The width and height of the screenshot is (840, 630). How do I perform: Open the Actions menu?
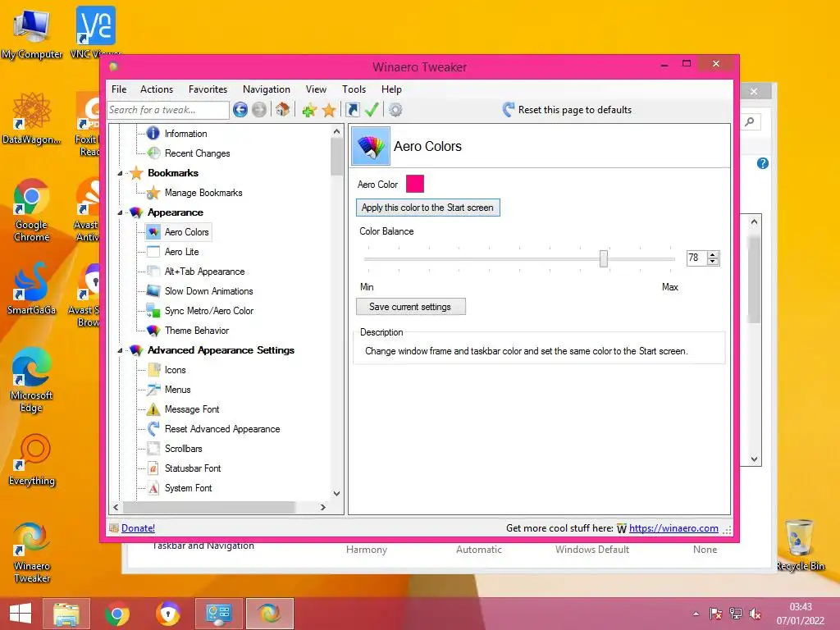157,89
